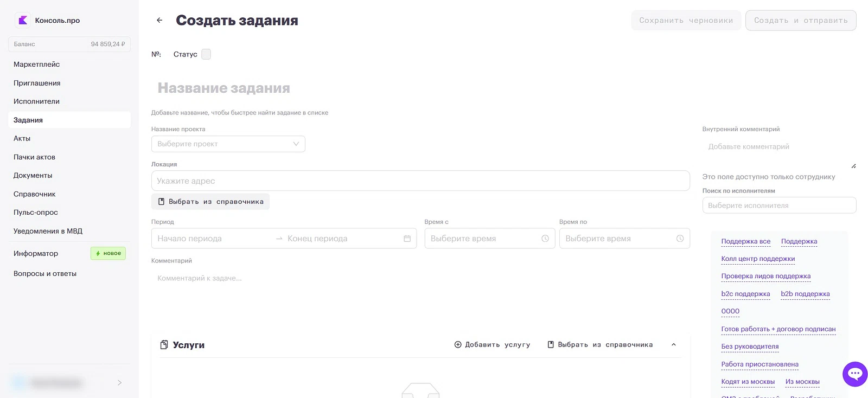Image resolution: width=868 pixels, height=398 pixels.
Task: Select the 0000 tag
Action: (730, 311)
